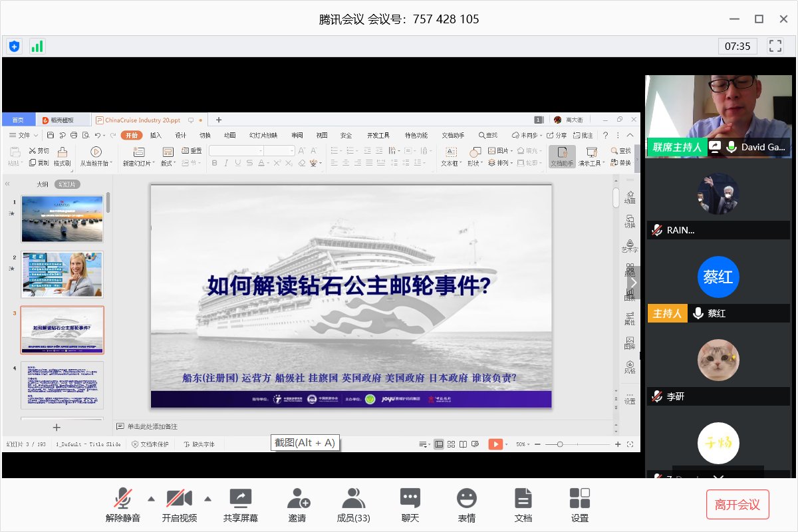Select the 开始 ribbon tab
Image resolution: width=798 pixels, height=532 pixels.
point(132,135)
